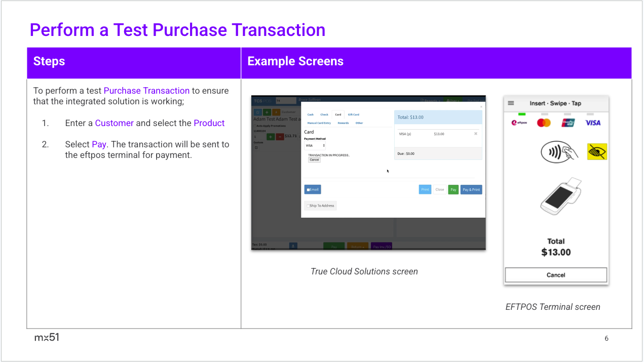Open the Manual Card Entry tab

319,123
